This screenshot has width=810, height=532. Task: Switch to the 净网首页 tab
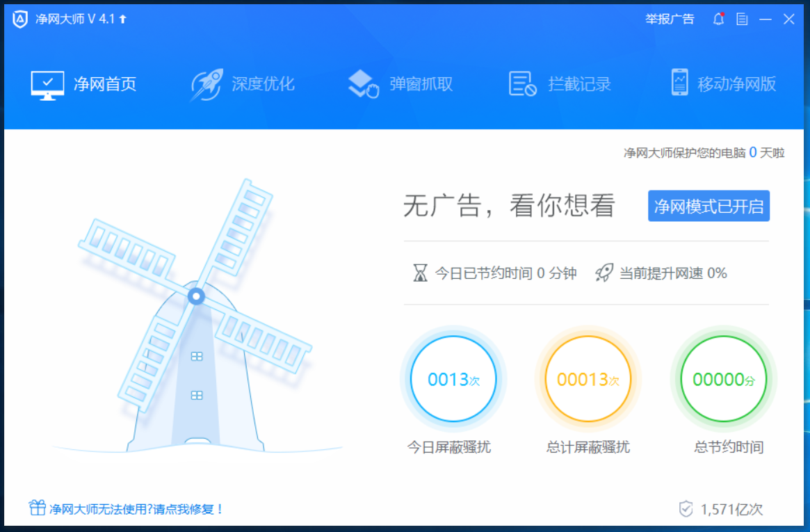tap(83, 84)
